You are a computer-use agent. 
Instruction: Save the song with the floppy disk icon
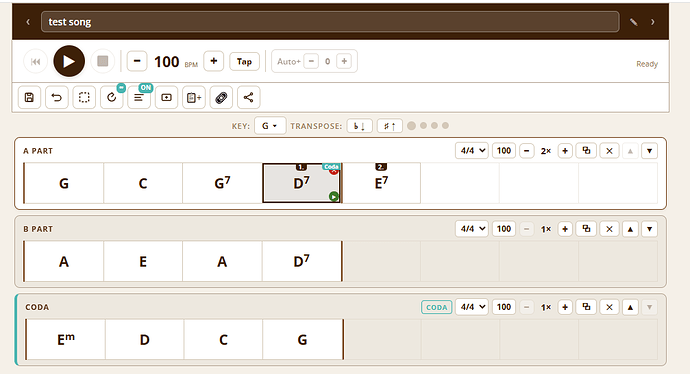tap(29, 97)
